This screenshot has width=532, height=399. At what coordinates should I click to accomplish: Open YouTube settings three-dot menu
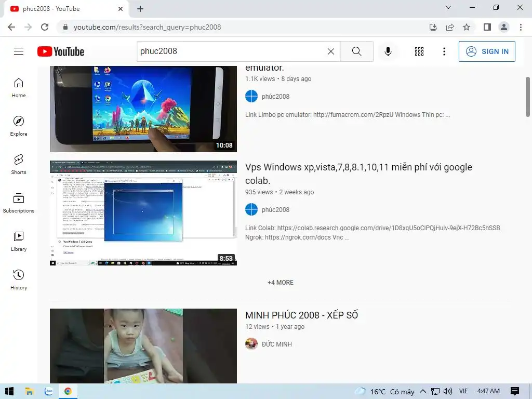pos(444,51)
